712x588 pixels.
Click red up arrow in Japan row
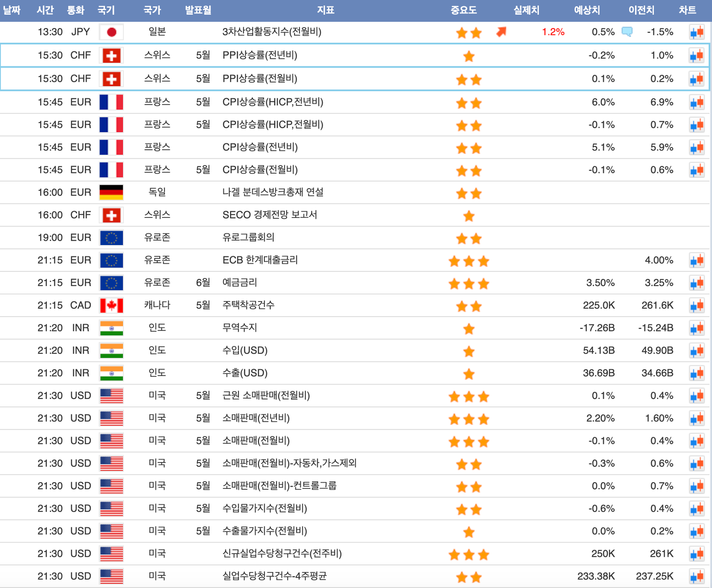[x=502, y=32]
